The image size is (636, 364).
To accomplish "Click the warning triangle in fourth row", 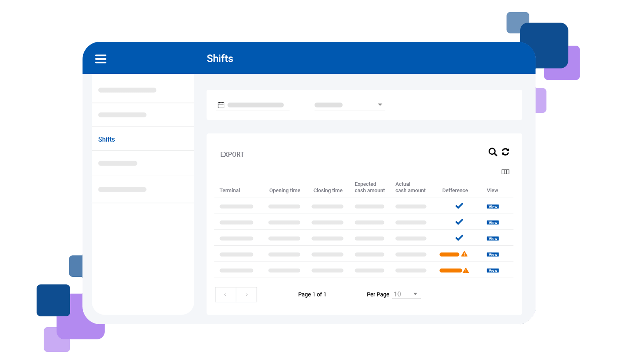I will (x=464, y=254).
